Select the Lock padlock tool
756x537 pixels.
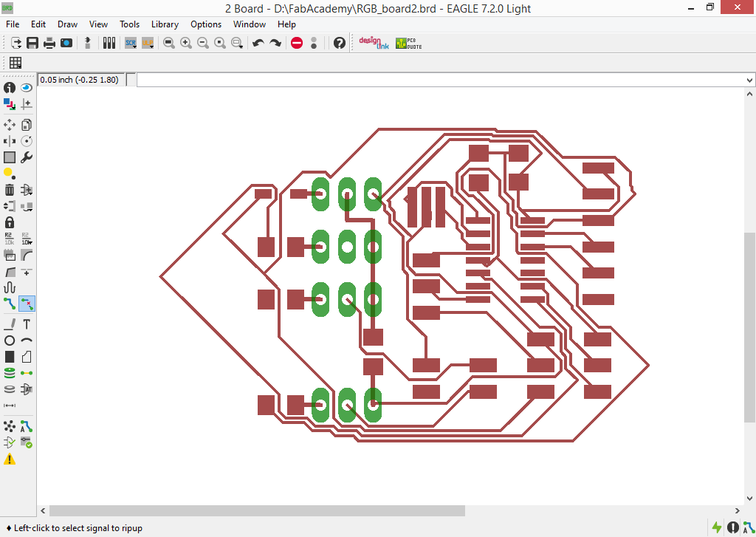(9, 222)
